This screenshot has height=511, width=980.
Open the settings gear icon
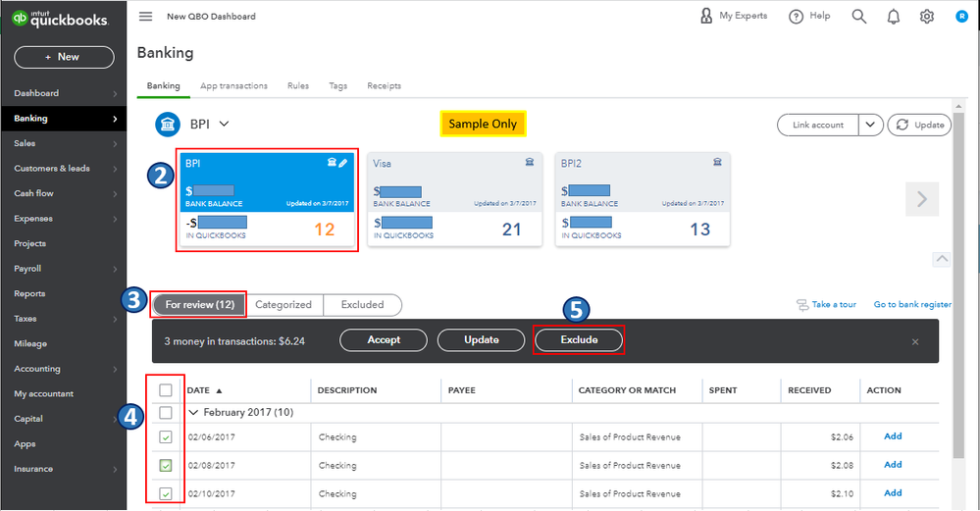coord(927,17)
